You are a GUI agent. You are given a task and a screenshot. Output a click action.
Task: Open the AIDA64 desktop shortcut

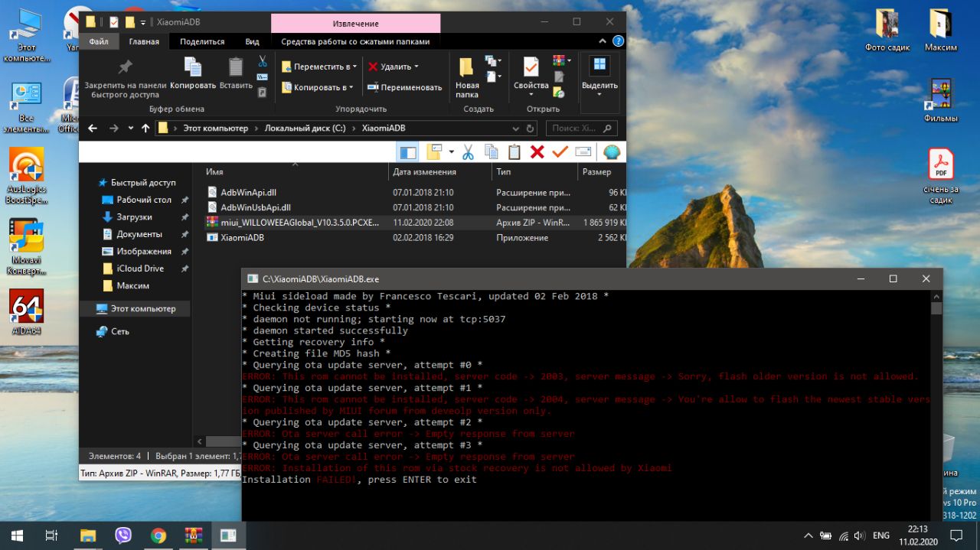26,311
